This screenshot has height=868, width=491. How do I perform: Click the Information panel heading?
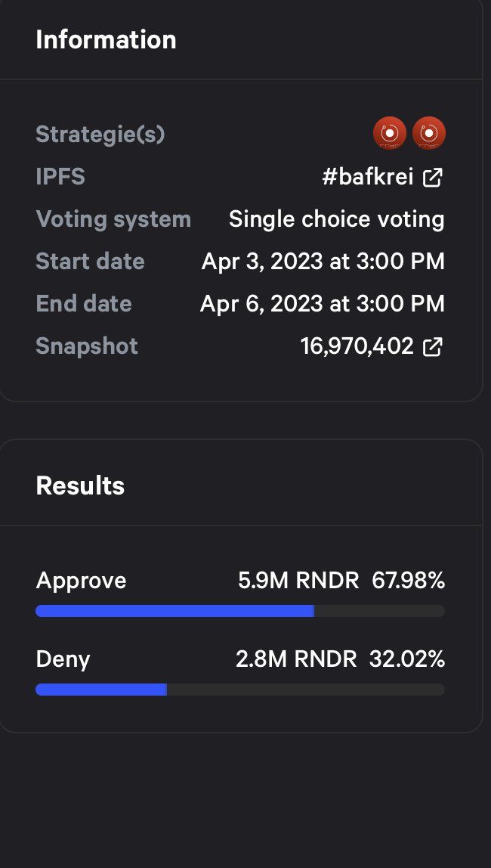pos(107,40)
